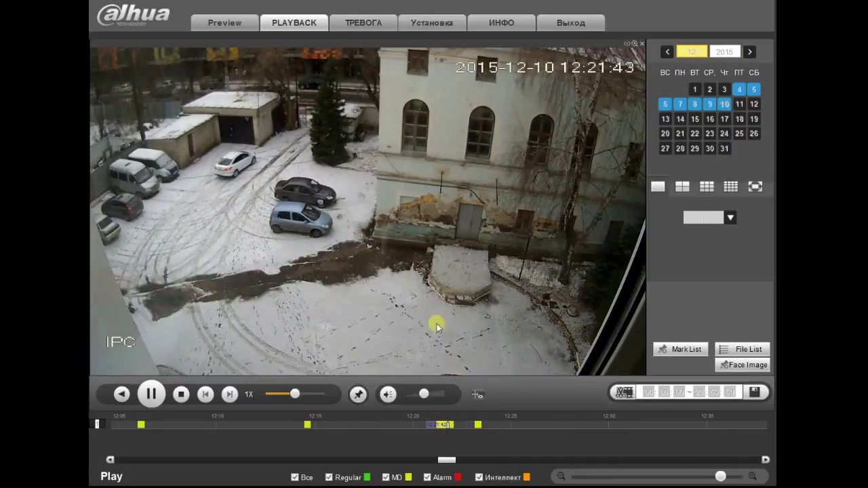Save the clip with the floppy disk icon
This screenshot has height=488, width=868.
[755, 392]
